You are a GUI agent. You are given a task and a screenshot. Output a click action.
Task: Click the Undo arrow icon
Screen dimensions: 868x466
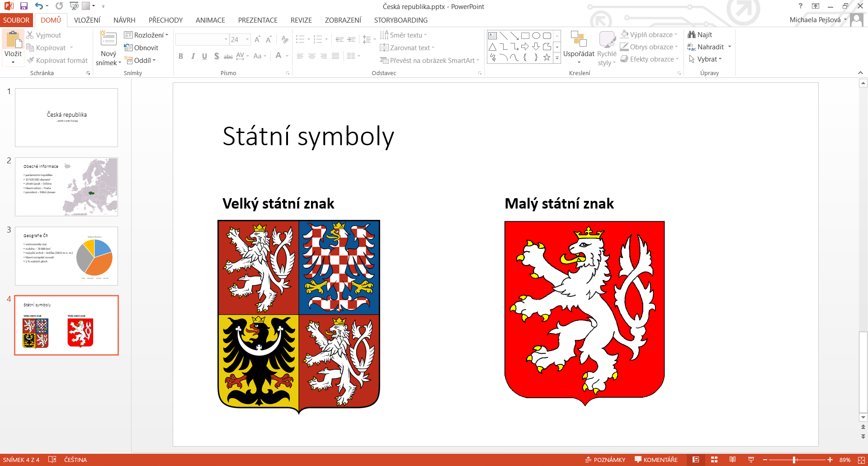point(39,6)
